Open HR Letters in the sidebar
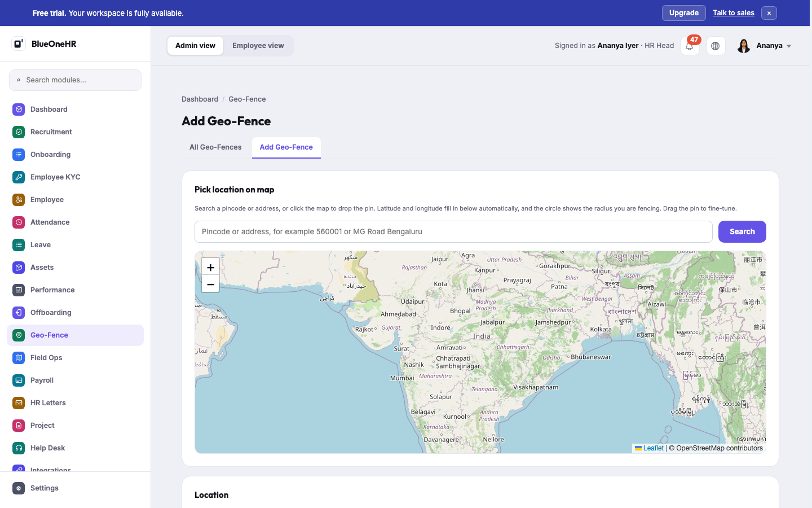Viewport: 812px width, 508px height. (x=75, y=403)
